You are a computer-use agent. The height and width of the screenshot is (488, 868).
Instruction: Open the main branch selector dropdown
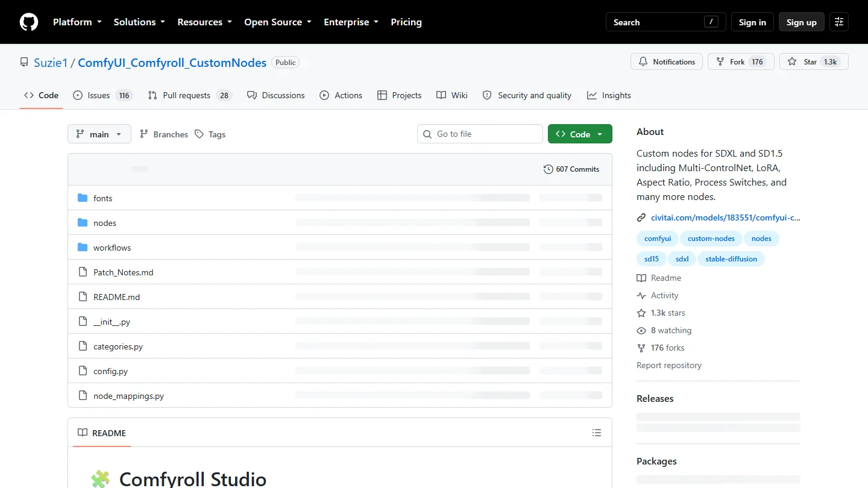pos(99,134)
